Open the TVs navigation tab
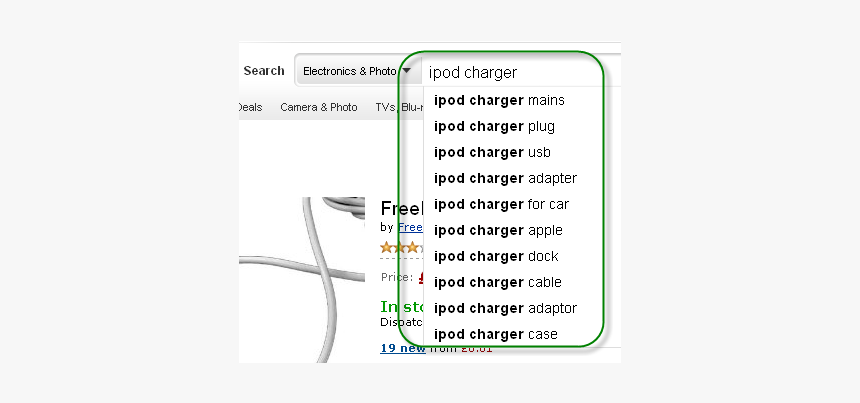The height and width of the screenshot is (403, 860). pyautogui.click(x=386, y=107)
